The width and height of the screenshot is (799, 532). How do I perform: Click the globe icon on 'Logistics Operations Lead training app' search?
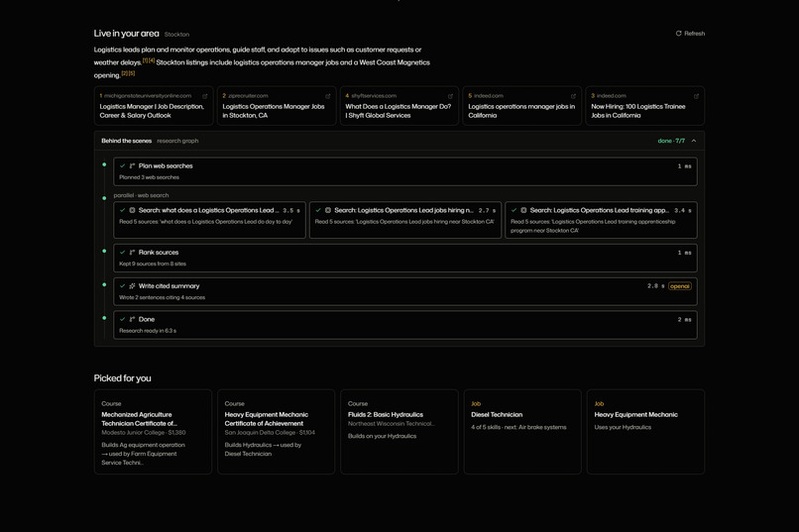[x=523, y=210]
